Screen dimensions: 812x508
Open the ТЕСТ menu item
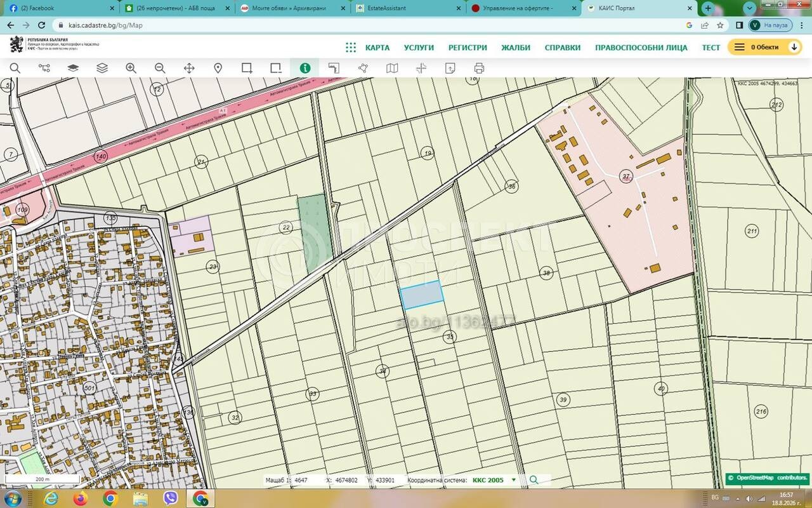tap(711, 48)
